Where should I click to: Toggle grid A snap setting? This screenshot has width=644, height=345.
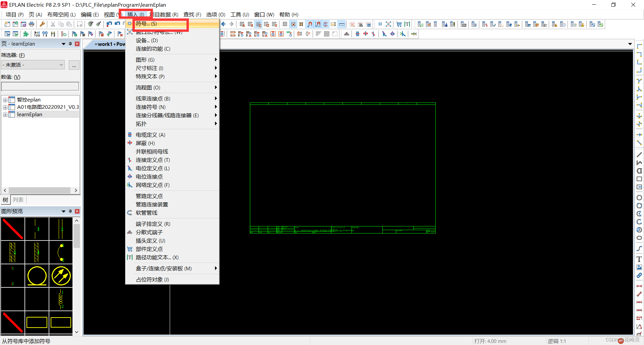pyautogui.click(x=242, y=24)
